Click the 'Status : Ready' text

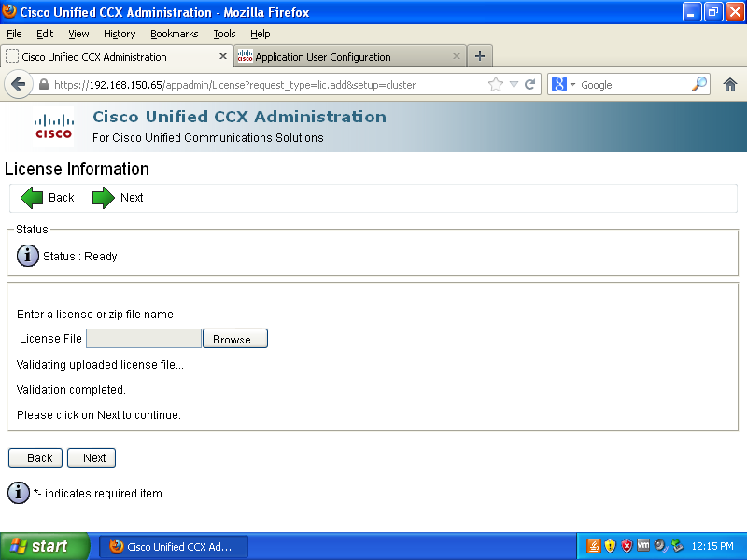pos(79,256)
